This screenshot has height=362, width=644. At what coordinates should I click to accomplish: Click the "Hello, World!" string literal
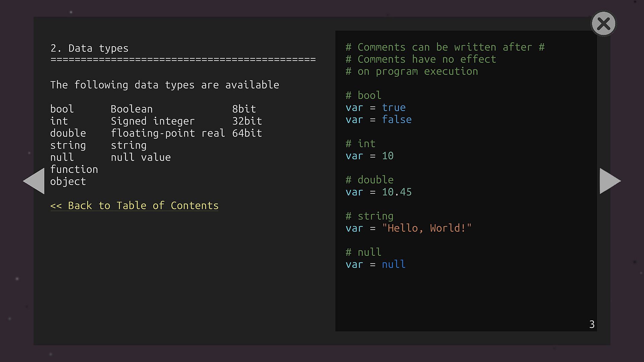427,228
